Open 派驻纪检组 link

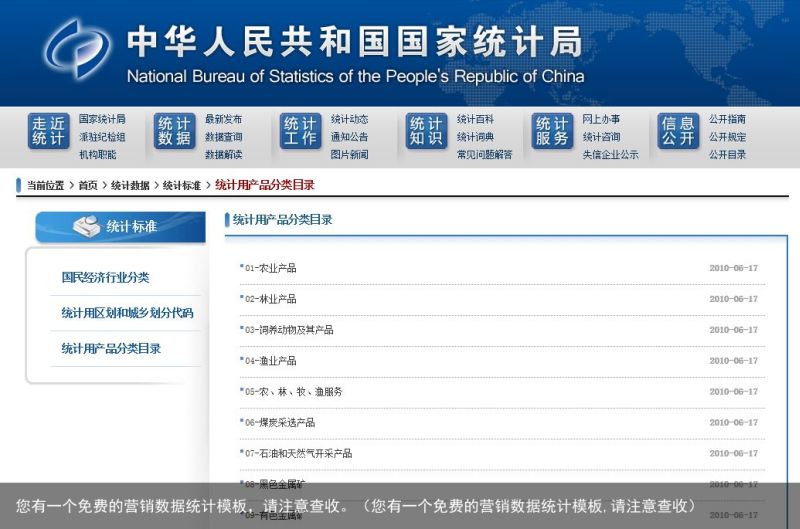(x=102, y=137)
